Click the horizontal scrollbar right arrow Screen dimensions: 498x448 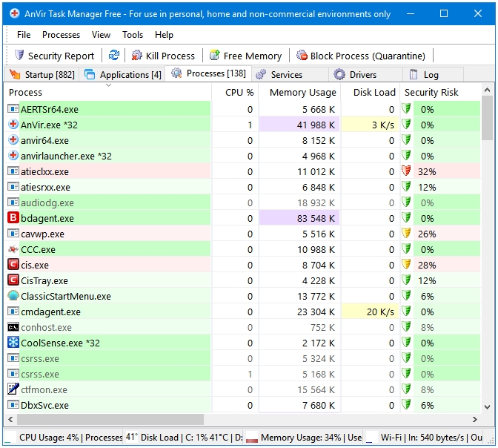(475, 419)
